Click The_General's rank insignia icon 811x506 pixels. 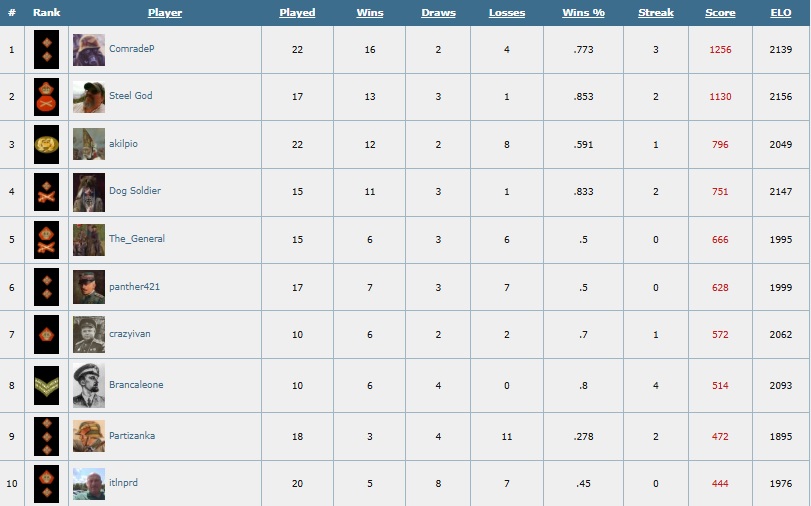pyautogui.click(x=46, y=240)
